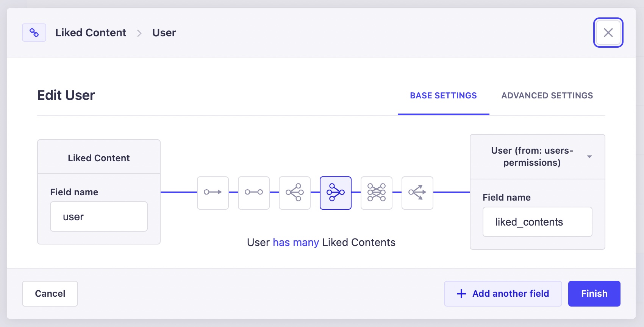Viewport: 644px width, 327px height.
Task: Click the user field name input
Action: pos(98,216)
